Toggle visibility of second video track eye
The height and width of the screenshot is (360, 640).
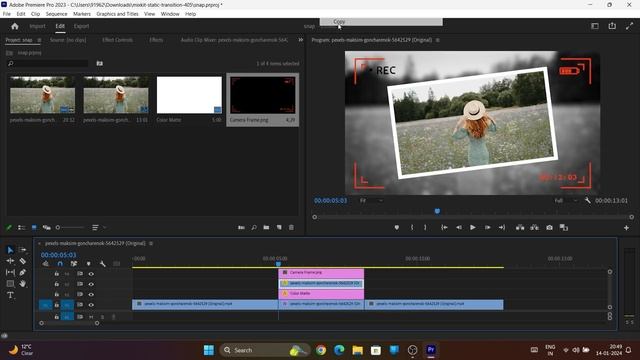pos(91,284)
